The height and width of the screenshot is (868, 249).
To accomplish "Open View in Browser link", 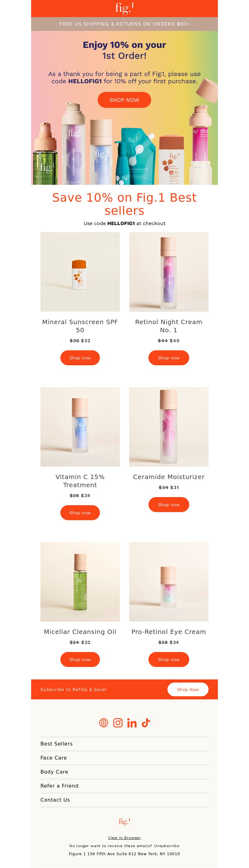I will 125,838.
